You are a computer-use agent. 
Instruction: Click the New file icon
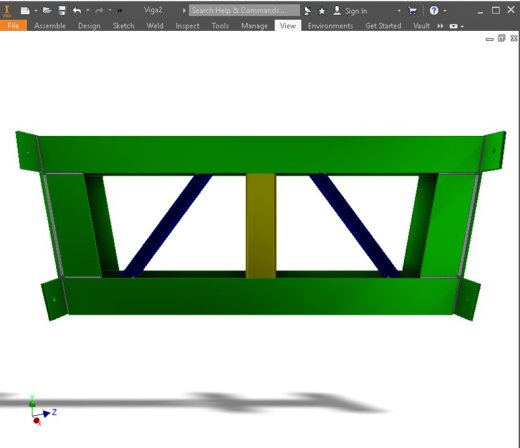click(x=25, y=11)
